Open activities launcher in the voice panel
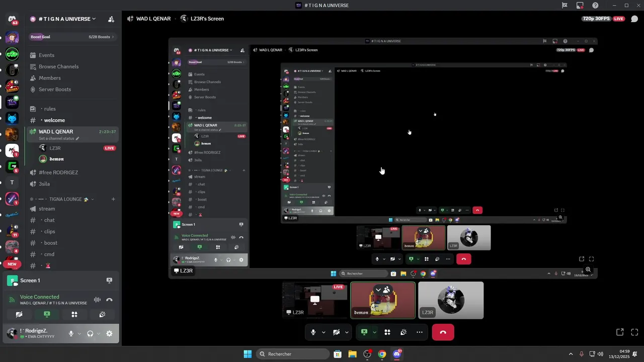 (74, 315)
